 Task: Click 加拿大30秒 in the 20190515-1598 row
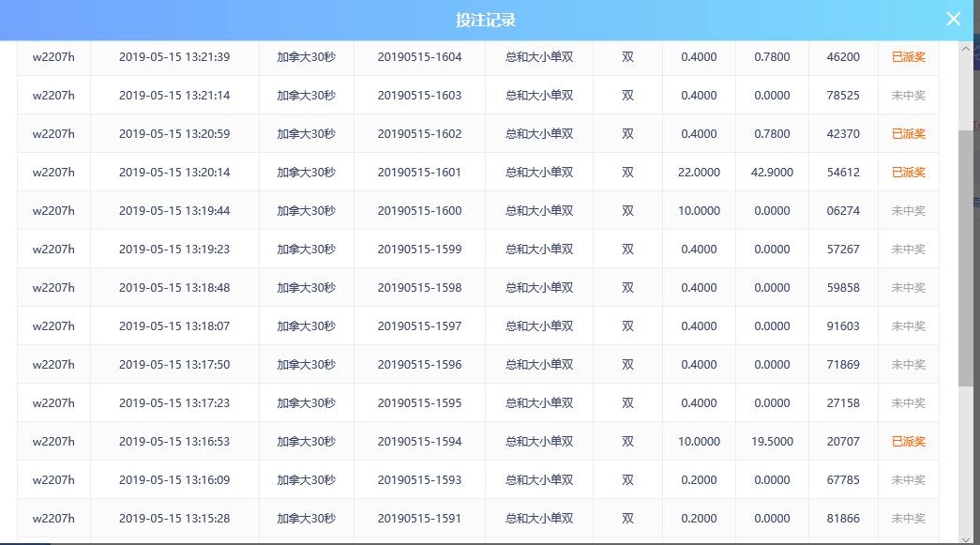click(x=306, y=288)
